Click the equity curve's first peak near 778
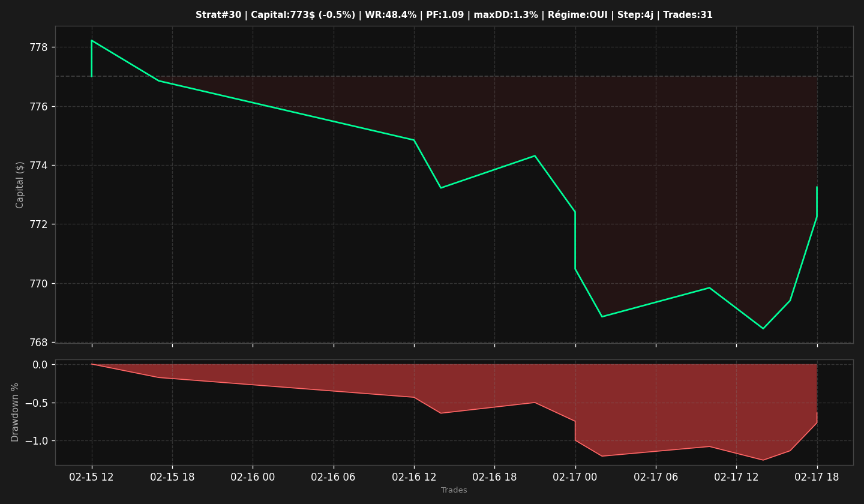 coord(92,40)
